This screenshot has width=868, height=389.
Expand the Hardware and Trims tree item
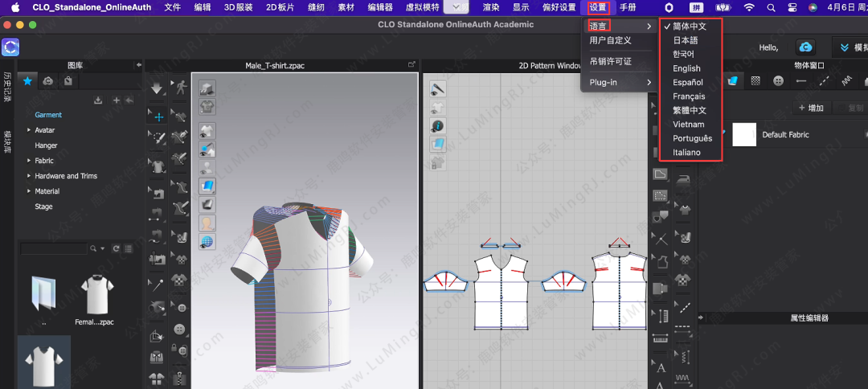(29, 176)
